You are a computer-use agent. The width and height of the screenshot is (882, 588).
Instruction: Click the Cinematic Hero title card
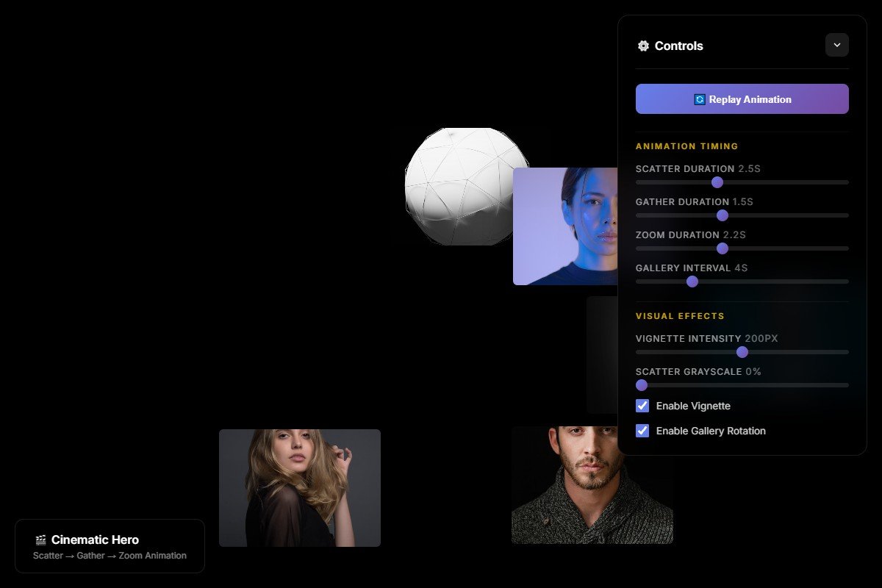pyautogui.click(x=110, y=546)
